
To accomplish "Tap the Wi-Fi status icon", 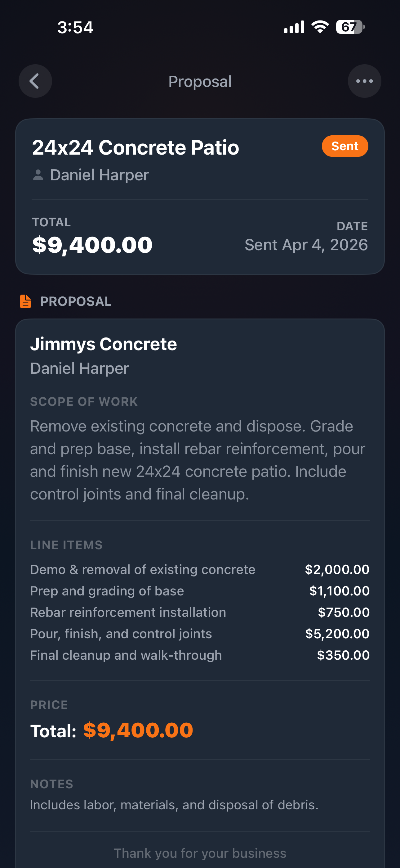I will click(x=320, y=27).
